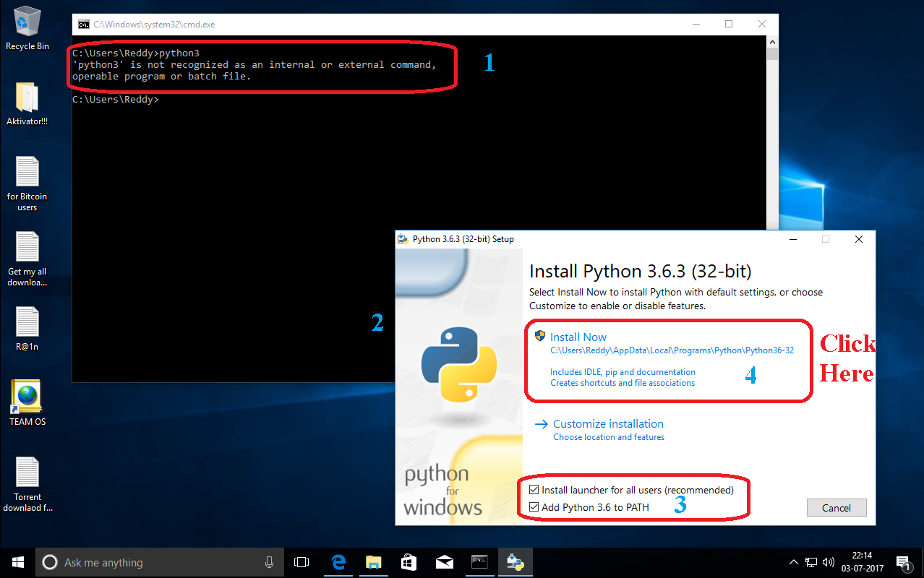Launch Microsoft Edge from the taskbar
Screen dimensions: 924x578
click(338, 561)
